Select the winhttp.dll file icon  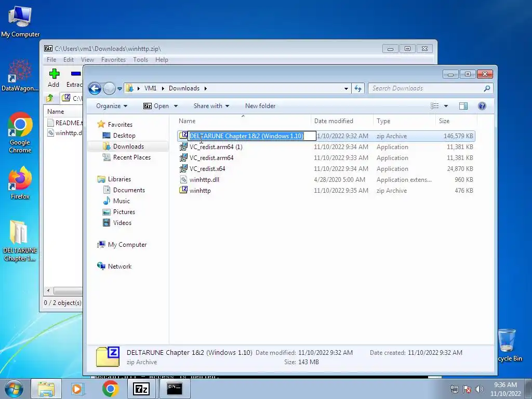point(183,179)
